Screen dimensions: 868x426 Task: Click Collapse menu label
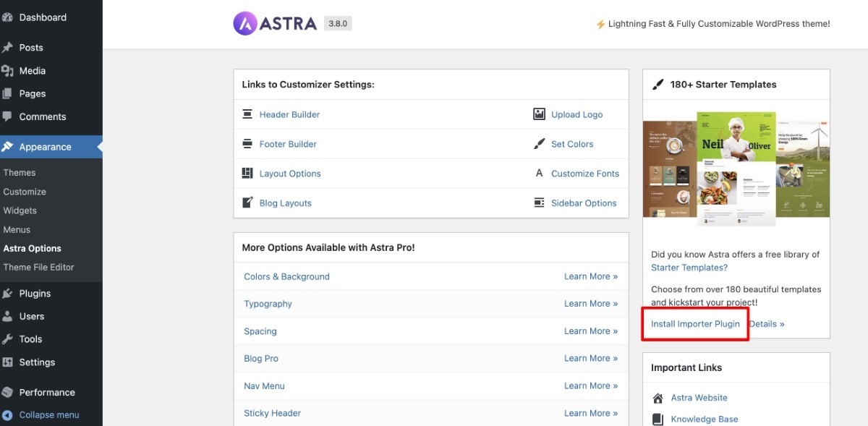49,415
